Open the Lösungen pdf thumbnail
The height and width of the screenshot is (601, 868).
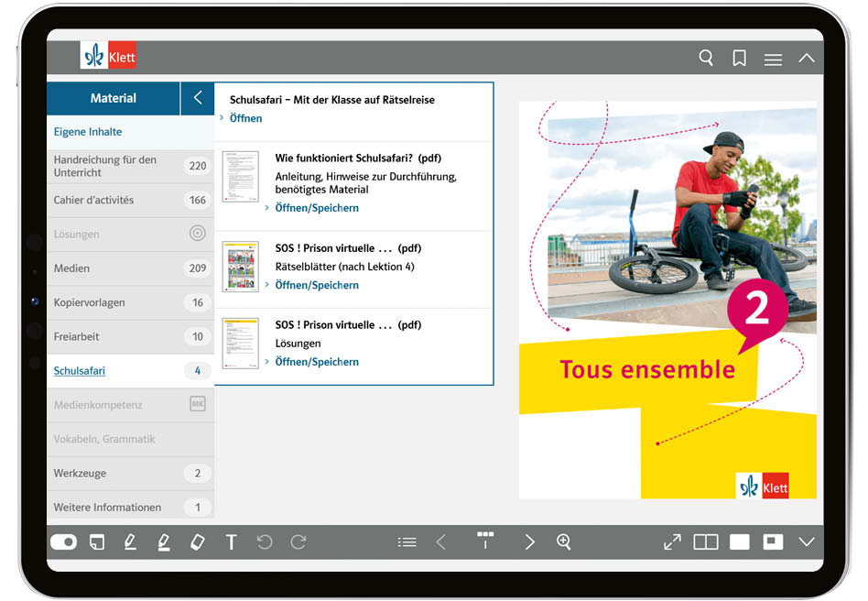tap(240, 344)
